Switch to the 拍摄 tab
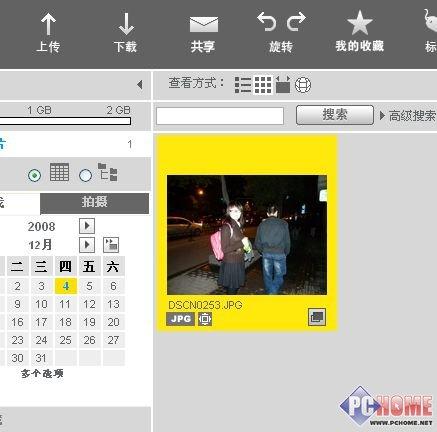Screen dimensions: 437x432 click(x=94, y=202)
